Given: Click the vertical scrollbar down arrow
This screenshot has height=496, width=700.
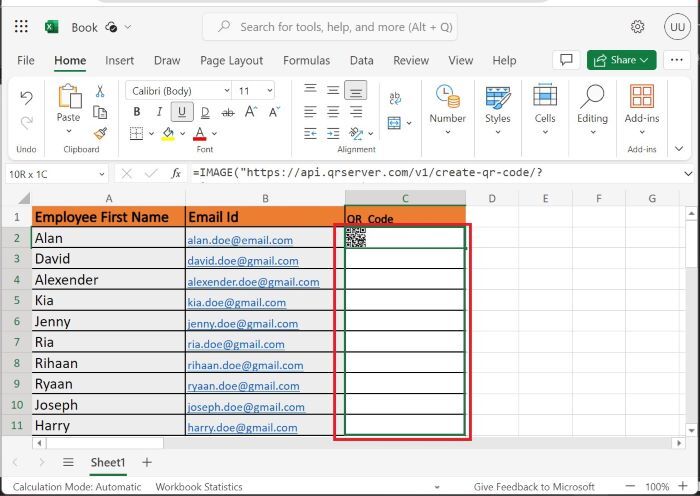Looking at the screenshot, I should [x=692, y=430].
